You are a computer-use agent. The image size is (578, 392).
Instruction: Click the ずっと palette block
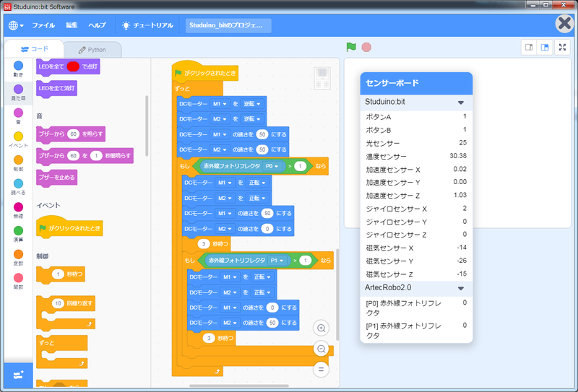tap(61, 351)
